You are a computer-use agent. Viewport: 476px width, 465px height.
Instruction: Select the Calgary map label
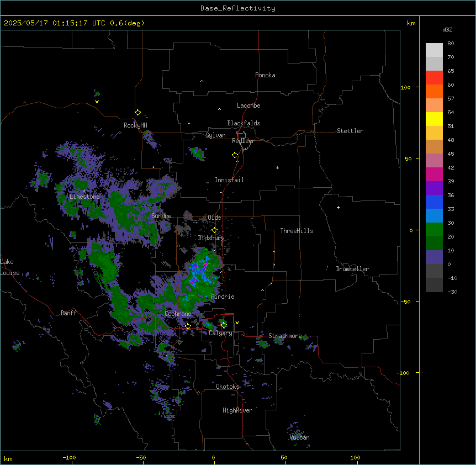coord(221,333)
